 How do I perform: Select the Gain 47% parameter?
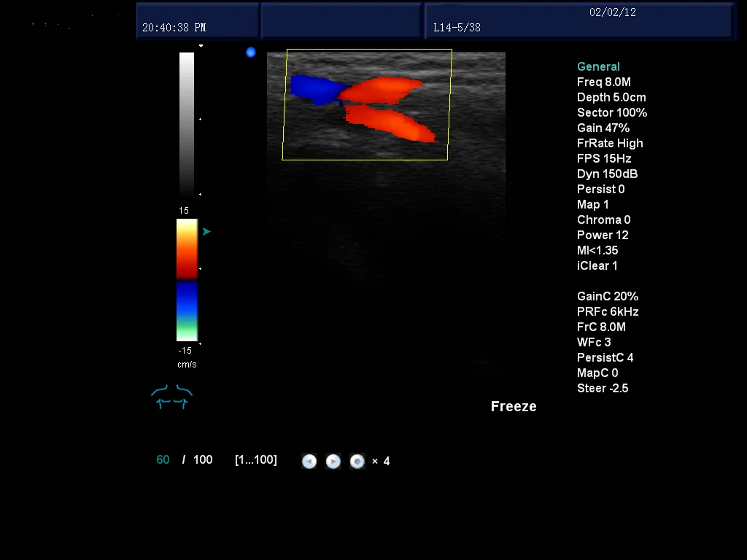click(603, 128)
